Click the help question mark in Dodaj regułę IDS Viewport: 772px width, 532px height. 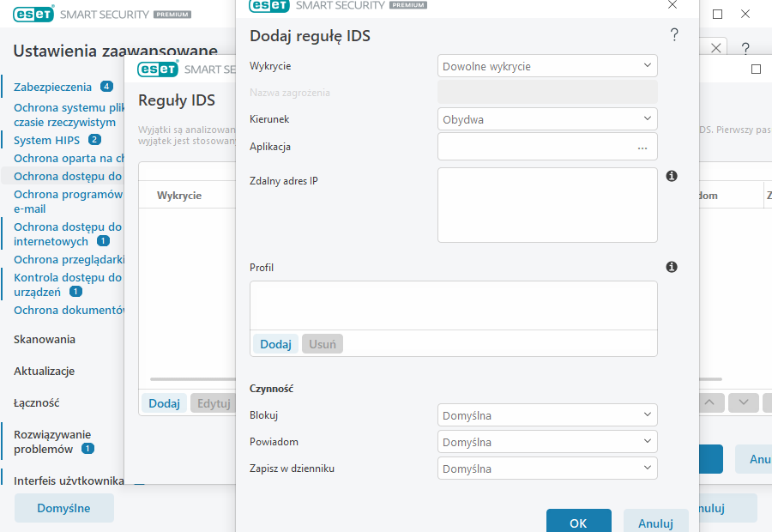pos(674,35)
